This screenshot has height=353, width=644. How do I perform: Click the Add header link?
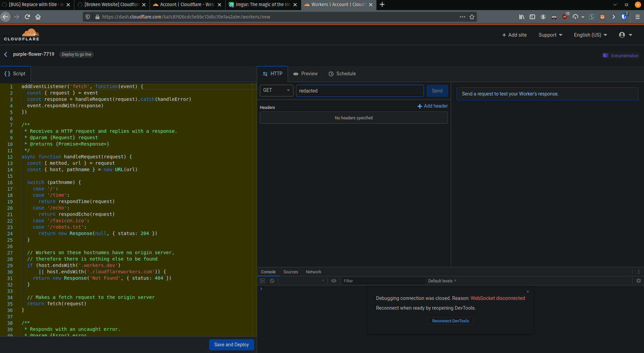pos(433,106)
